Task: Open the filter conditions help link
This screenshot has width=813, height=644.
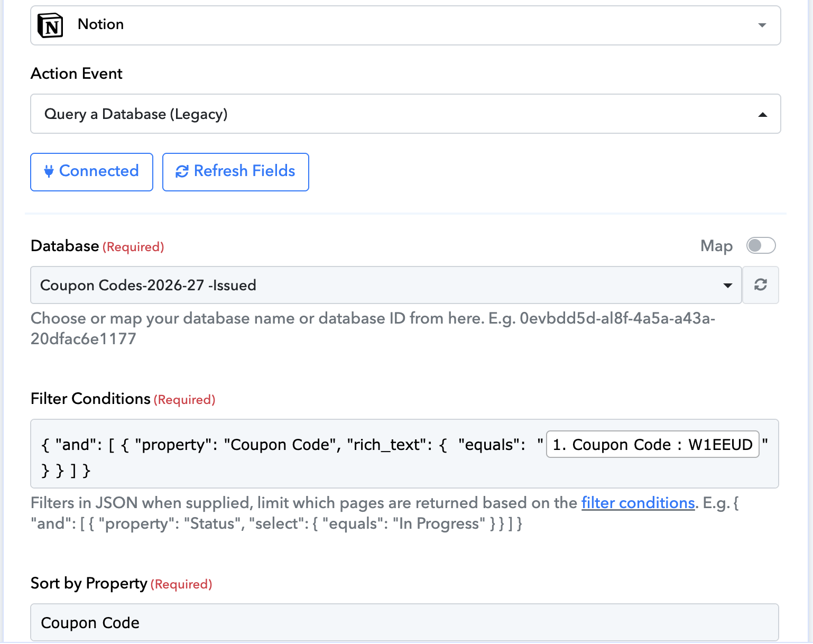Action: 638,503
